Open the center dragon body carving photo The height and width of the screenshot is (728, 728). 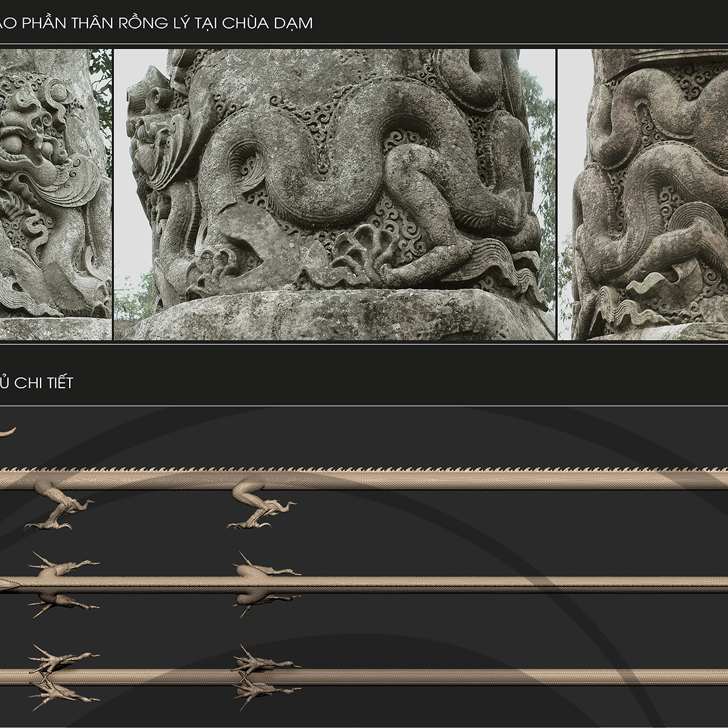[335, 194]
